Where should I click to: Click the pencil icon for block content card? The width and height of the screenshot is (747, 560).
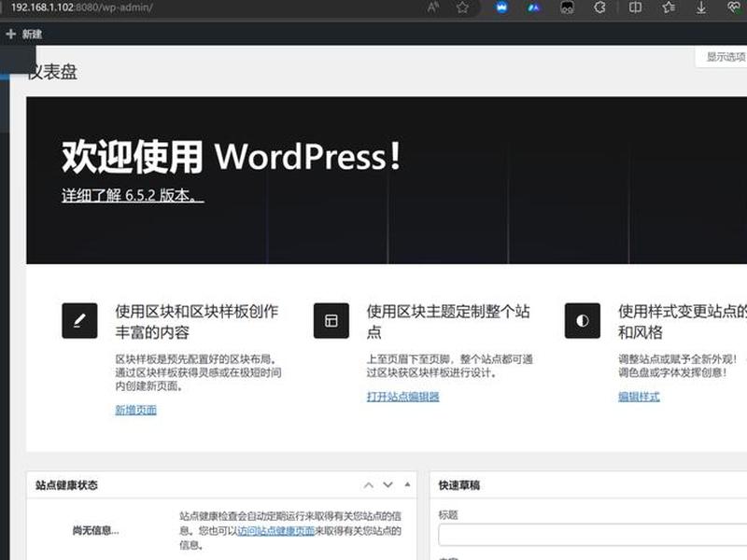pyautogui.click(x=79, y=320)
